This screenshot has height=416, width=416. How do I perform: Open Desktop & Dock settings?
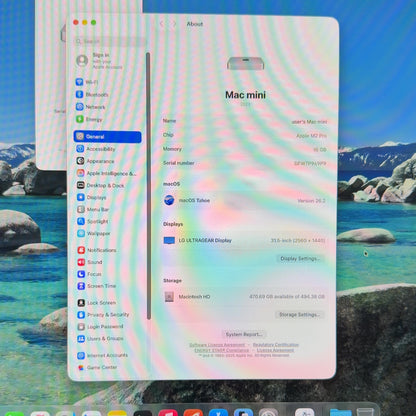coord(100,185)
